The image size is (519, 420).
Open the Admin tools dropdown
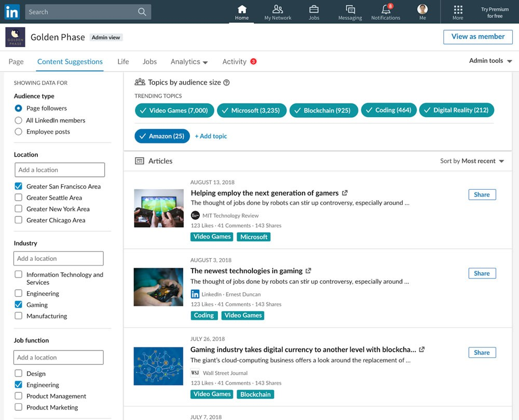pyautogui.click(x=490, y=61)
